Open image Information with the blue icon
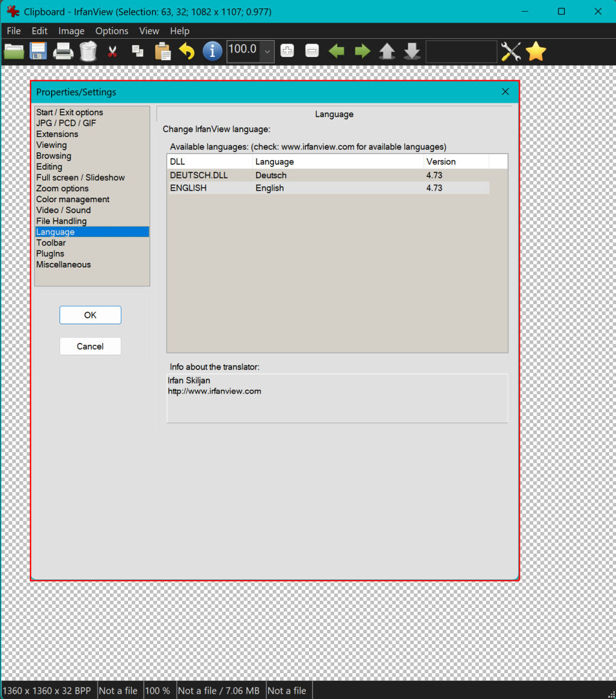This screenshot has height=699, width=616. [212, 51]
